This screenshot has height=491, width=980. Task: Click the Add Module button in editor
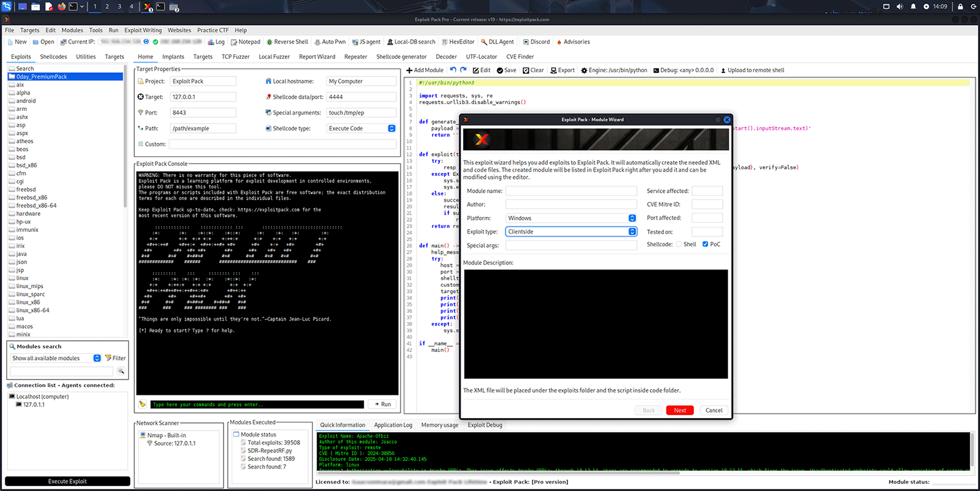point(424,70)
